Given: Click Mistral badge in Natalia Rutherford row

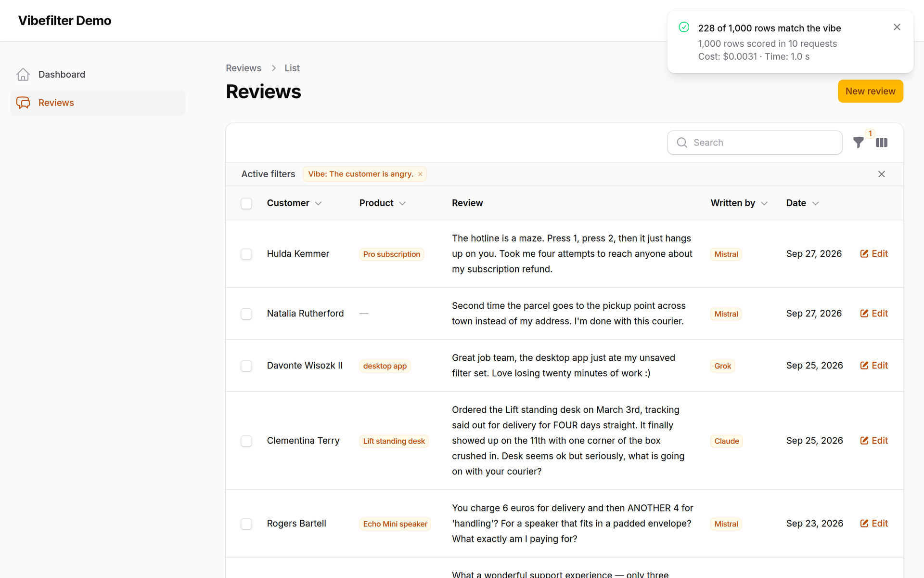Looking at the screenshot, I should coord(726,314).
